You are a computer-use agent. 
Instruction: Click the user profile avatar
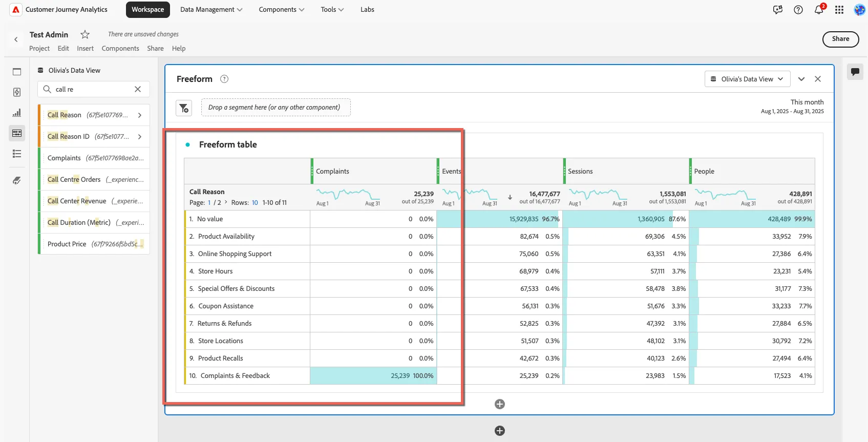(x=860, y=10)
